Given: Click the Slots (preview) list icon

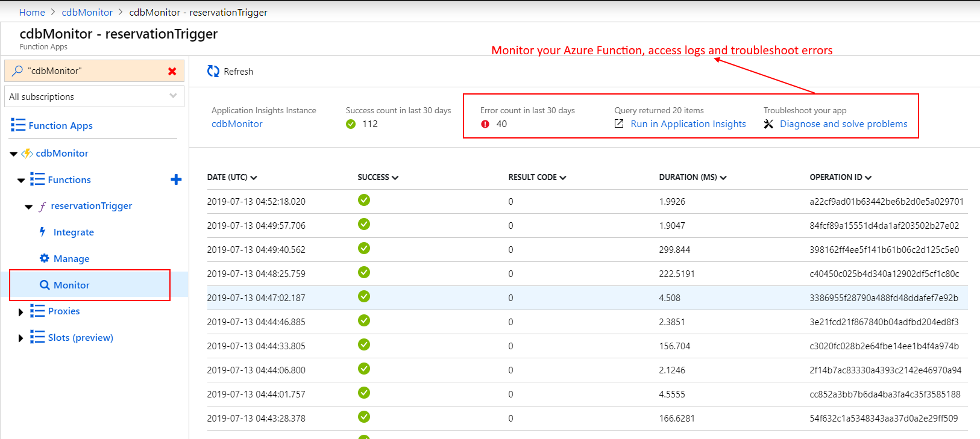Looking at the screenshot, I should click(x=37, y=337).
